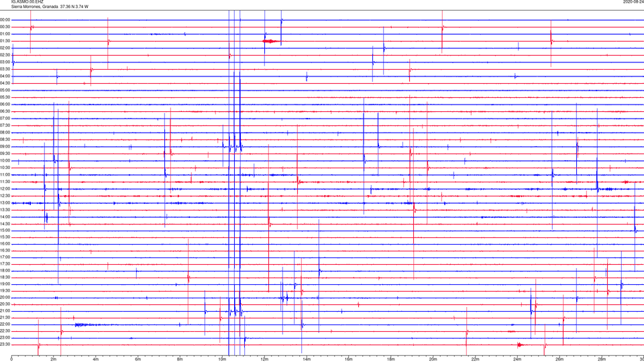
Task: Click the '21:00' time row label
Action: tap(5, 310)
